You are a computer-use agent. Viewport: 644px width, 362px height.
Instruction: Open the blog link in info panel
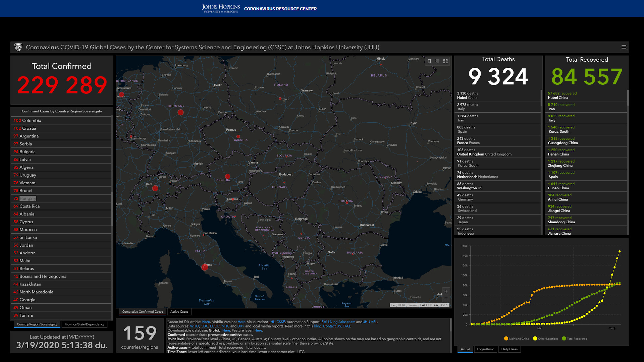317,326
